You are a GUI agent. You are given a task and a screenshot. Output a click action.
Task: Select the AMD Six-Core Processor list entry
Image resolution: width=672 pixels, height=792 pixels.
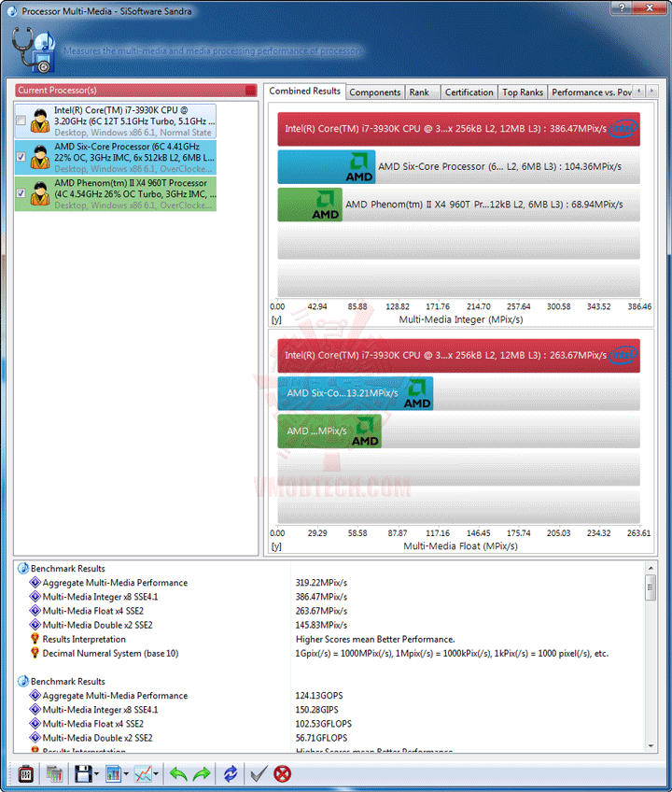pos(116,158)
